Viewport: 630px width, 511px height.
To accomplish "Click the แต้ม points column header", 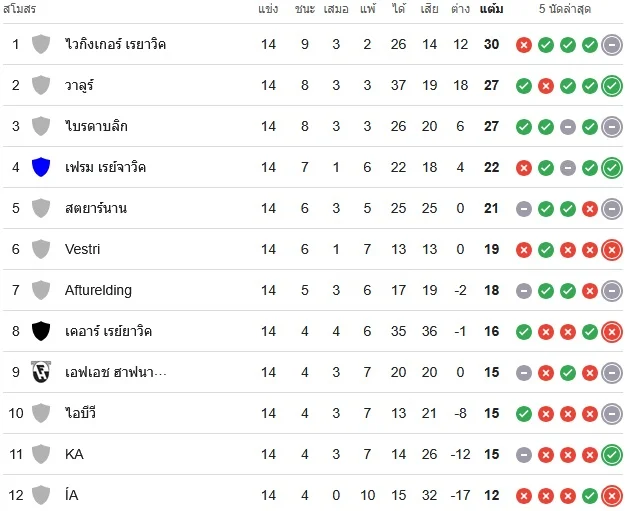I will pos(491,9).
